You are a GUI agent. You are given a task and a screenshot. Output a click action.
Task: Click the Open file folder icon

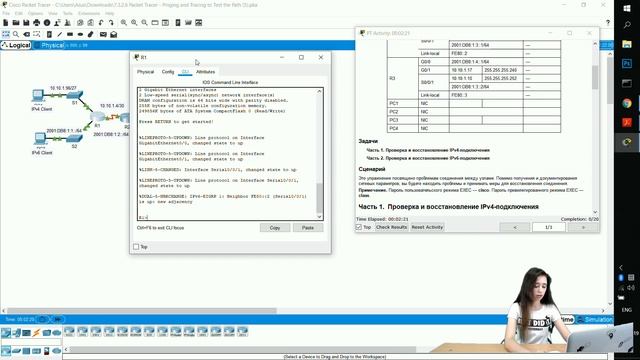(16, 23)
